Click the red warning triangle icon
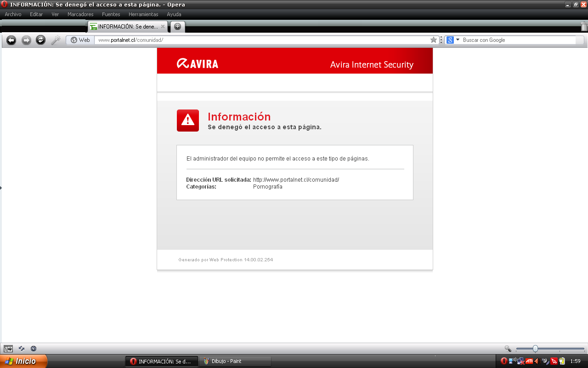Viewport: 588px width, 368px height. tap(188, 121)
